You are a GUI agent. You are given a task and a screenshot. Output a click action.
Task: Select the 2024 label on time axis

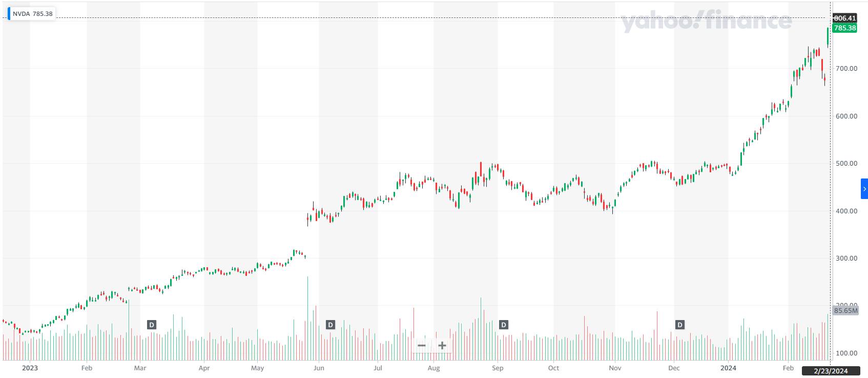pos(728,368)
